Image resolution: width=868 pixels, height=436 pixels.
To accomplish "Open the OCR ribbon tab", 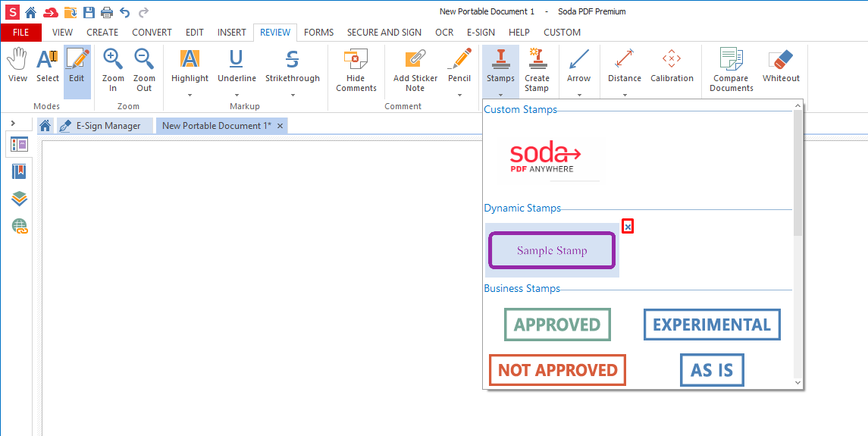I will pyautogui.click(x=444, y=32).
